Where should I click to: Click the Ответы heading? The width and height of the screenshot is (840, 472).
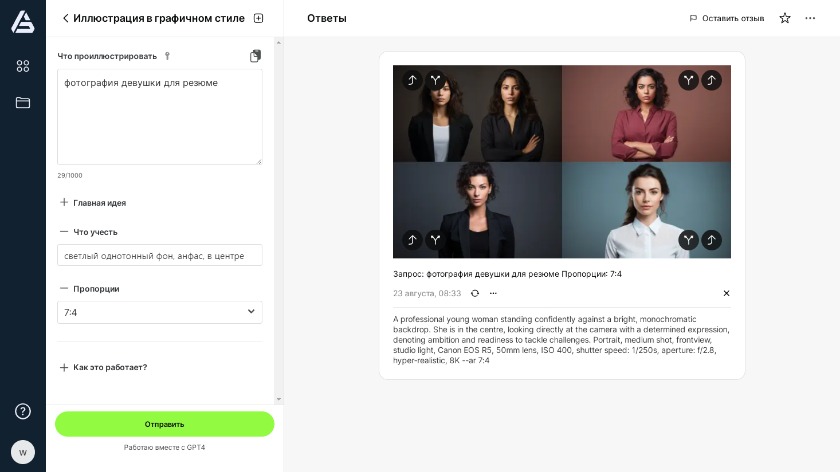click(x=327, y=18)
